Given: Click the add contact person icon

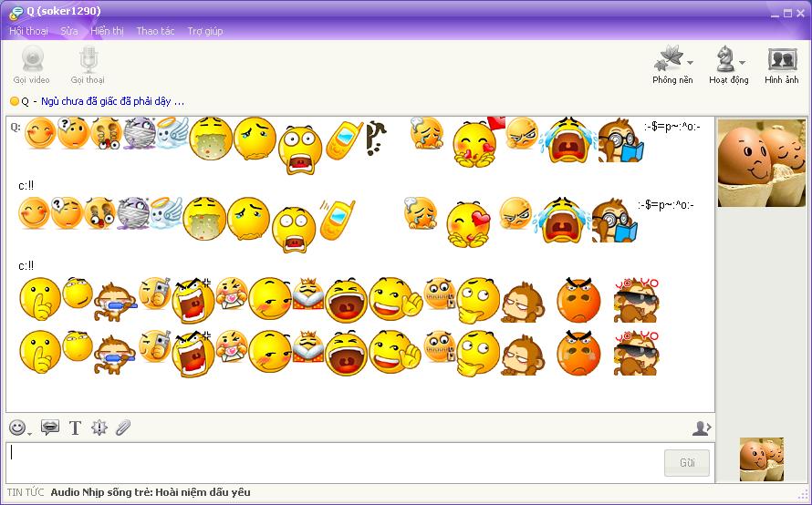Looking at the screenshot, I should [702, 428].
